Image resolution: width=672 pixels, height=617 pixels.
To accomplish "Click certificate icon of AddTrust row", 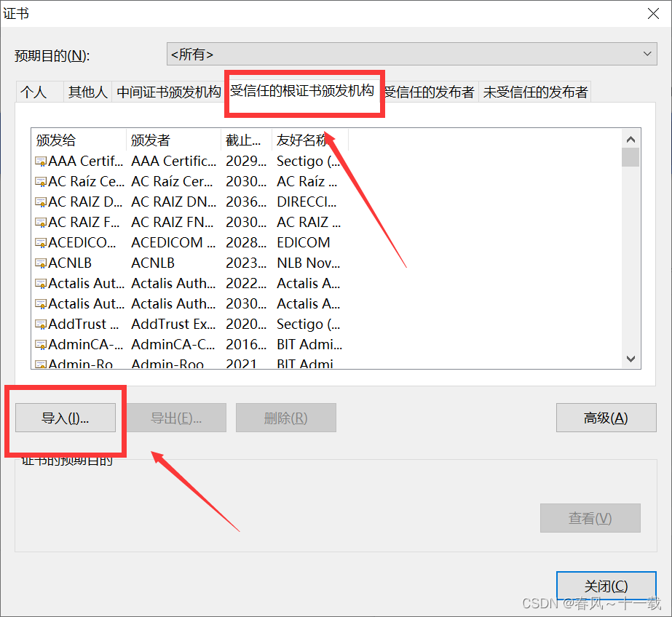I will [x=41, y=324].
